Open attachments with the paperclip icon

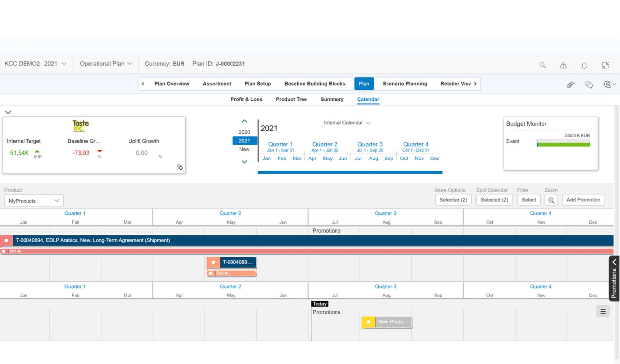tap(570, 85)
